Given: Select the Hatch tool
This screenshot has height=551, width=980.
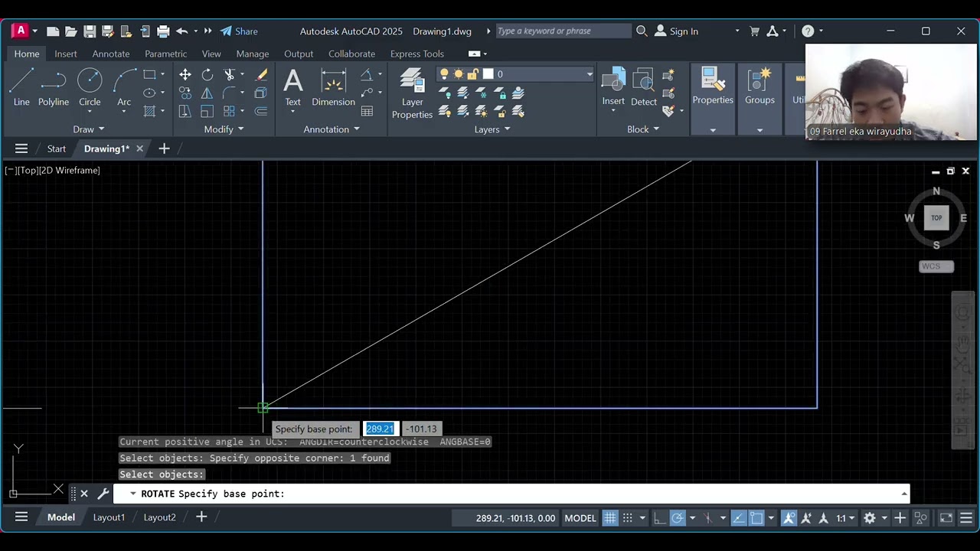Looking at the screenshot, I should [149, 111].
